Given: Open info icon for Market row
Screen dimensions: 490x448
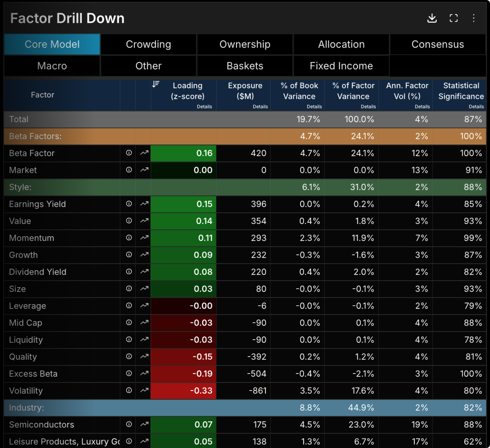Looking at the screenshot, I should [x=129, y=170].
